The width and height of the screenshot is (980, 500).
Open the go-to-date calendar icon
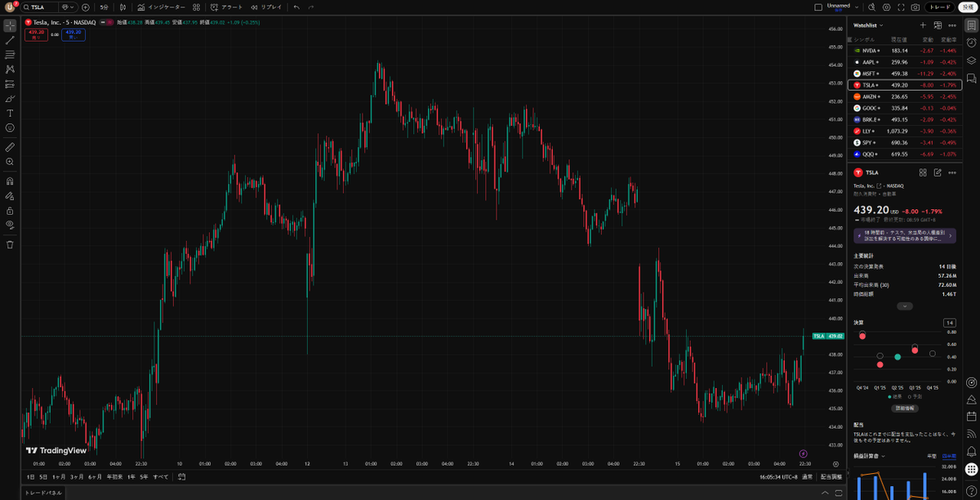click(x=181, y=477)
